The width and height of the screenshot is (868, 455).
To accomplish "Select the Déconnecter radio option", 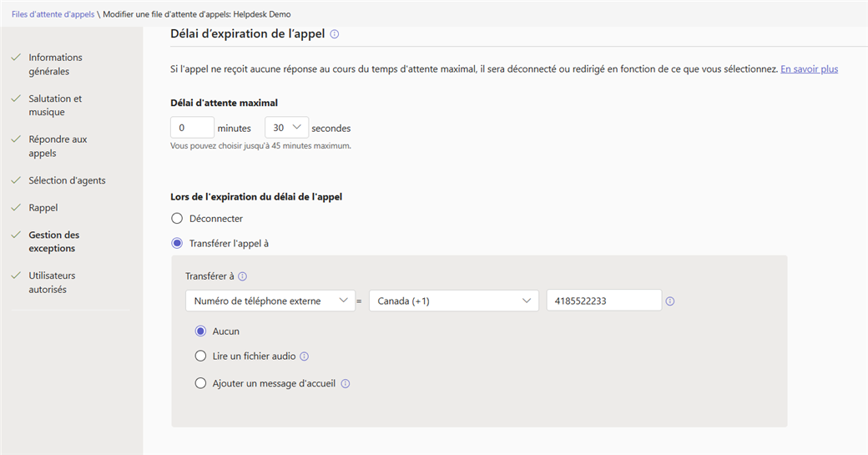I will pyautogui.click(x=177, y=219).
